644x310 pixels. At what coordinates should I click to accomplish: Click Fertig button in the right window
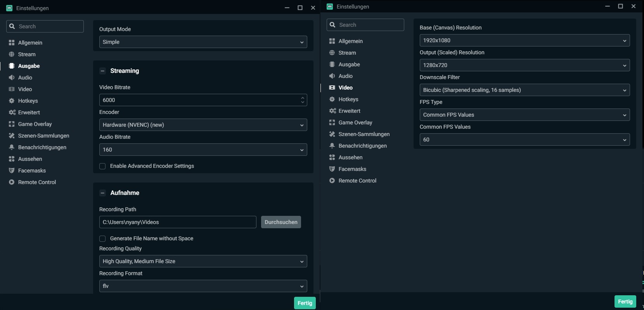625,301
